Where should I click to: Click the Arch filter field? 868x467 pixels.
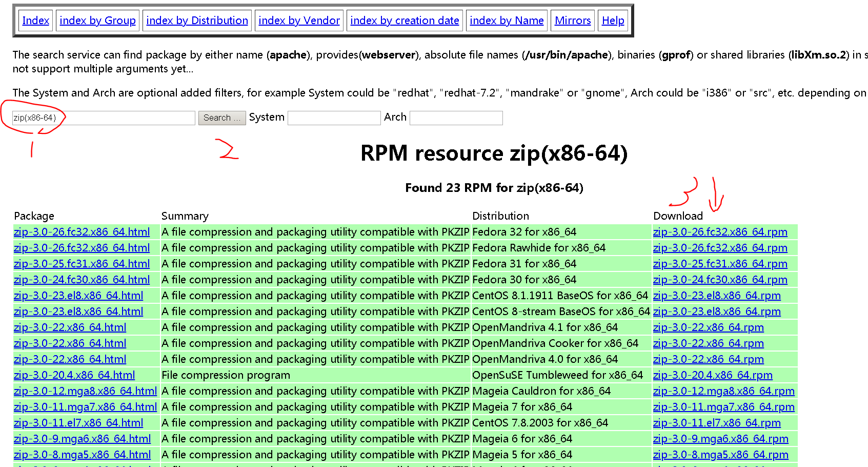[x=456, y=118]
